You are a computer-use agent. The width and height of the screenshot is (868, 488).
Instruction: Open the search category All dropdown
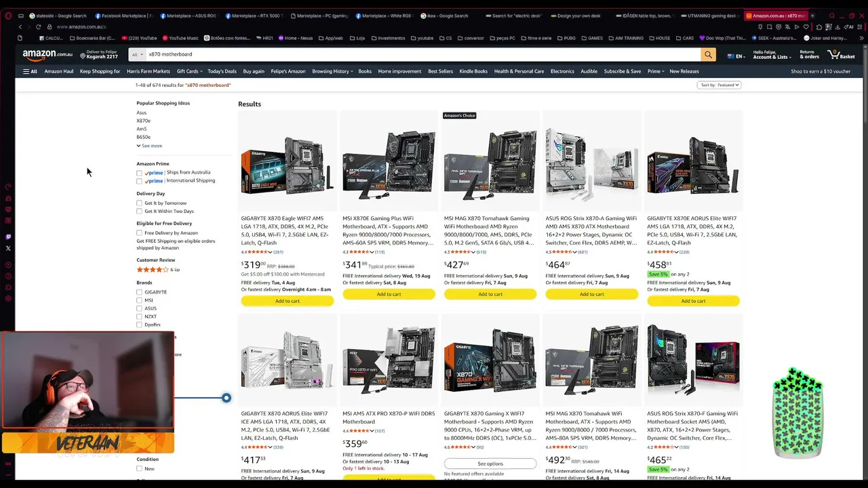point(138,54)
